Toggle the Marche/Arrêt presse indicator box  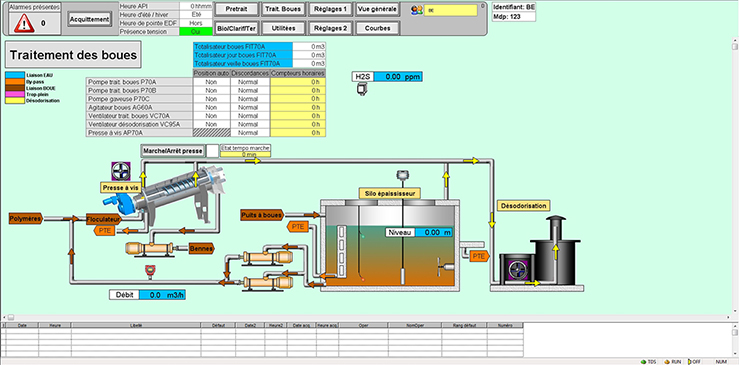tap(213, 151)
